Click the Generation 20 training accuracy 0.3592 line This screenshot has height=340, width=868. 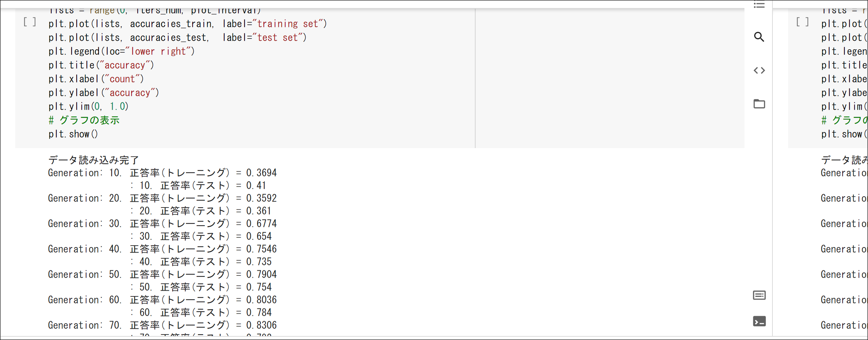[x=162, y=198]
